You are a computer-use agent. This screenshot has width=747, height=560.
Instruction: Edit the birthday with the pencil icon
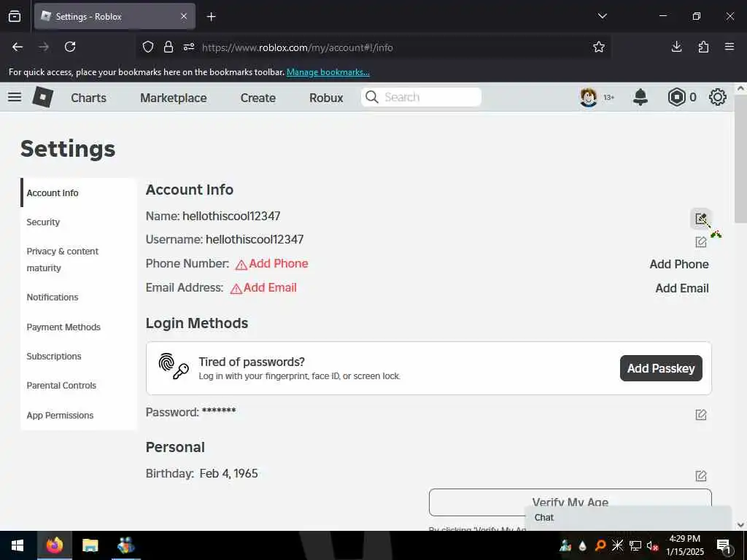701,475
